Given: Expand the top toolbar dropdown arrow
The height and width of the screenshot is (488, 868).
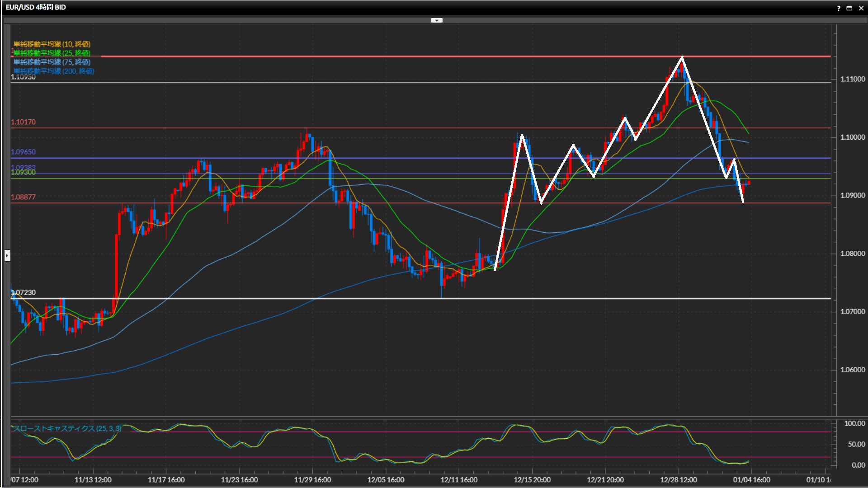Looking at the screenshot, I should point(436,20).
